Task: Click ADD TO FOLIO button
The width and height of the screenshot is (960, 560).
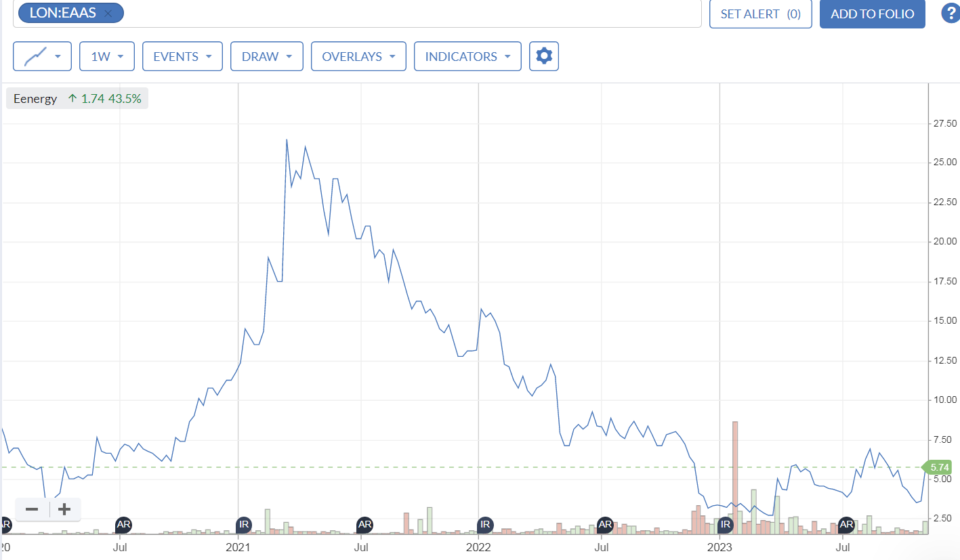Action: (x=873, y=14)
